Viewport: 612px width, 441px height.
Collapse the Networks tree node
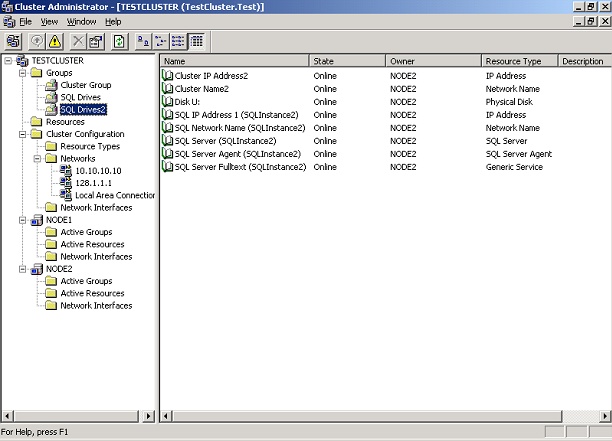[x=37, y=158]
